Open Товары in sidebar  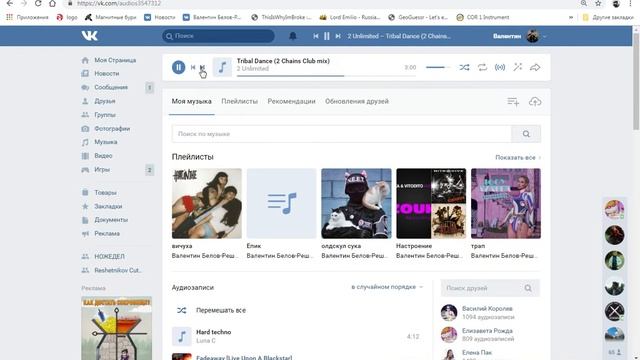point(105,192)
